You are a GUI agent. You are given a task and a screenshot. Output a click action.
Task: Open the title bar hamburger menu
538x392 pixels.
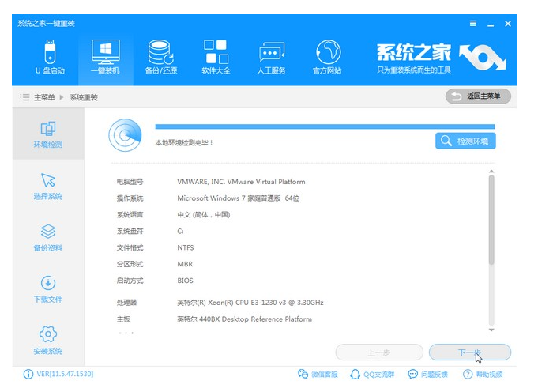click(473, 22)
